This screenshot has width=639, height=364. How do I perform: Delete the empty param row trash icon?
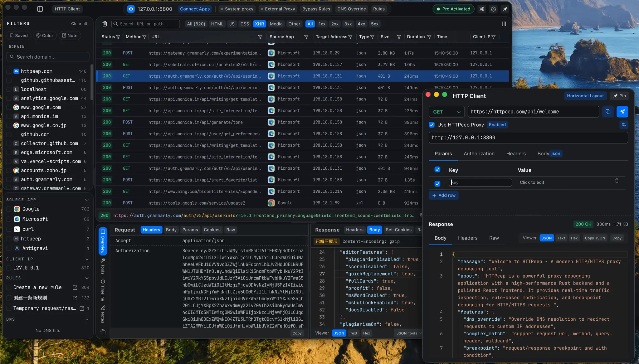[x=617, y=181]
